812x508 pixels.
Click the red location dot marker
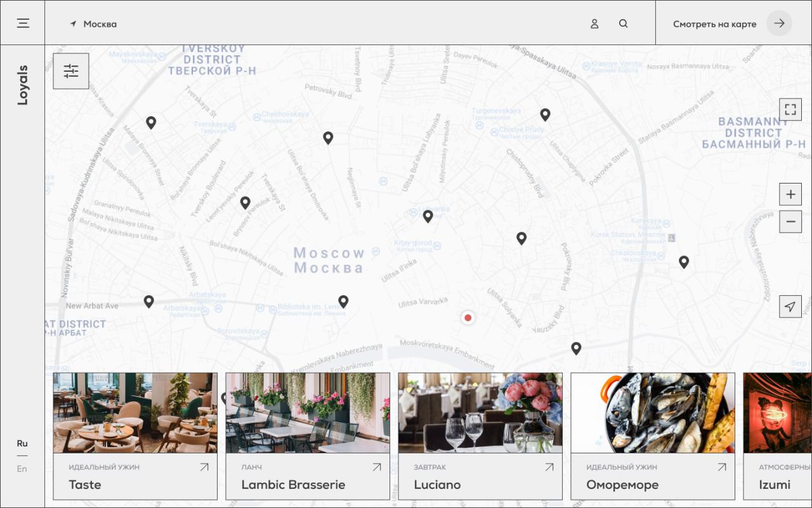click(468, 317)
